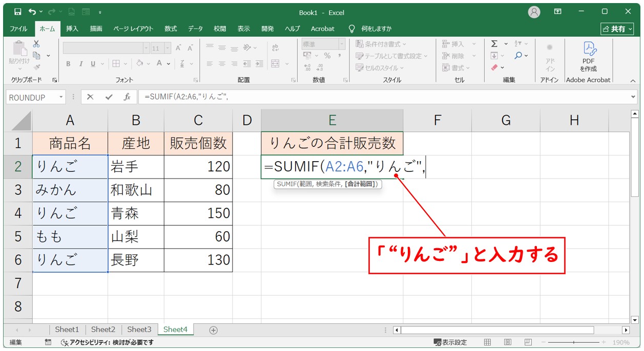Image resolution: width=644 pixels, height=351 pixels.
Task: Open the Insert Function fx dialog
Action: (x=127, y=97)
